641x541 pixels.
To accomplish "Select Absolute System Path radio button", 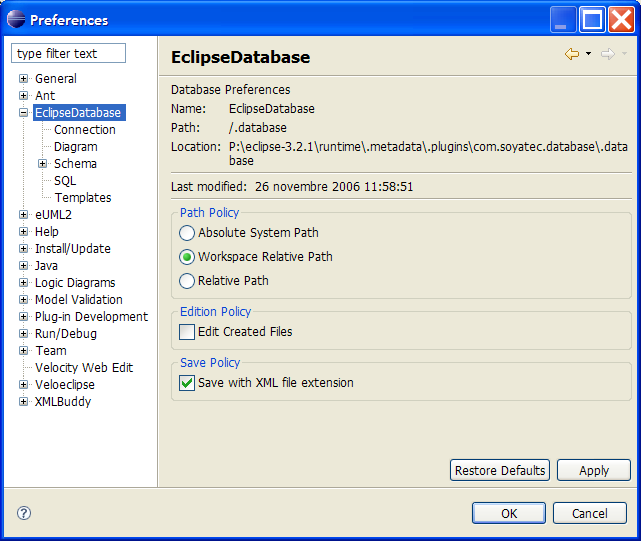I will pyautogui.click(x=187, y=233).
